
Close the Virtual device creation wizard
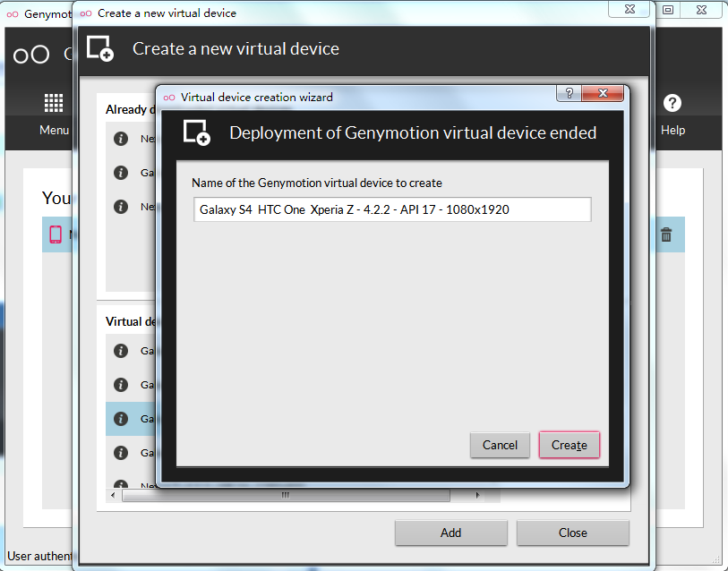[x=603, y=93]
